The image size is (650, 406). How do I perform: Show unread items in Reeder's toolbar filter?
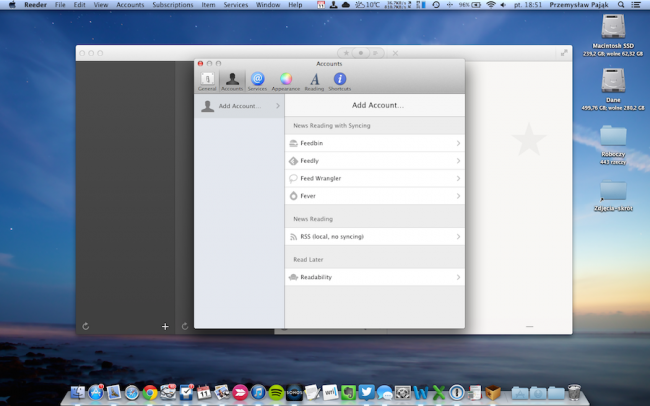(361, 53)
